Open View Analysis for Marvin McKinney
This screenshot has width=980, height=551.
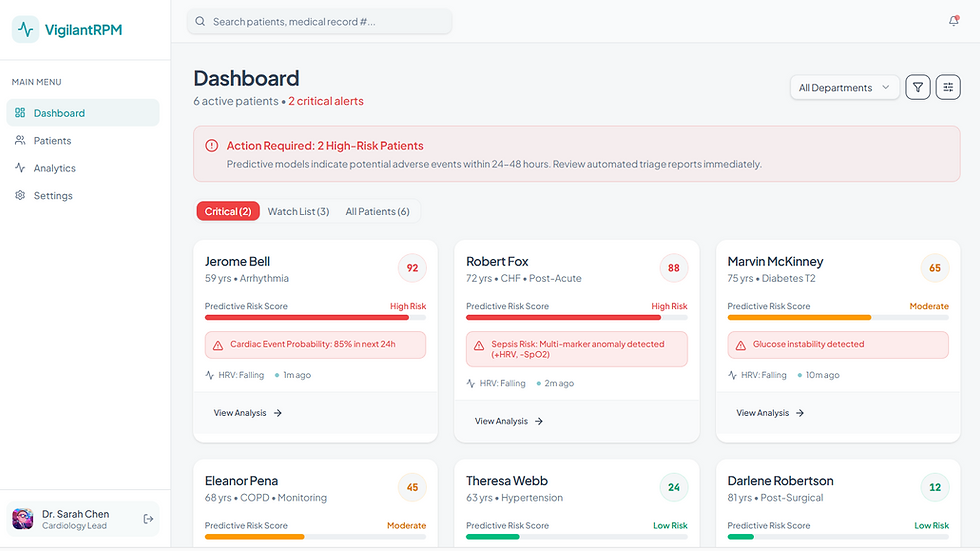(x=770, y=413)
